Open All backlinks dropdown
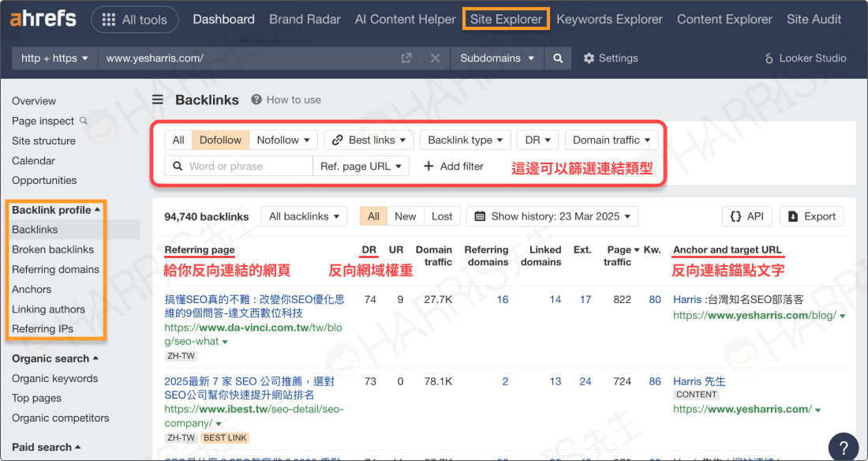The height and width of the screenshot is (461, 868). click(x=304, y=216)
